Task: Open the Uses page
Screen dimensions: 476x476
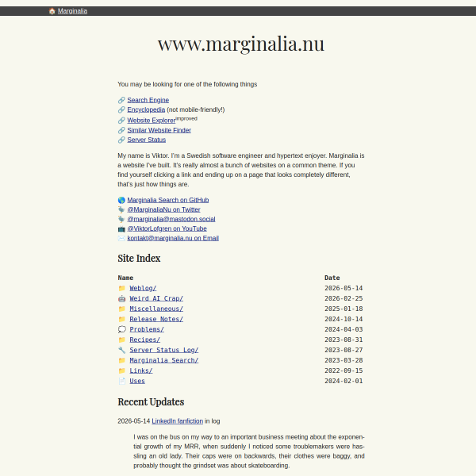Action: [137, 381]
